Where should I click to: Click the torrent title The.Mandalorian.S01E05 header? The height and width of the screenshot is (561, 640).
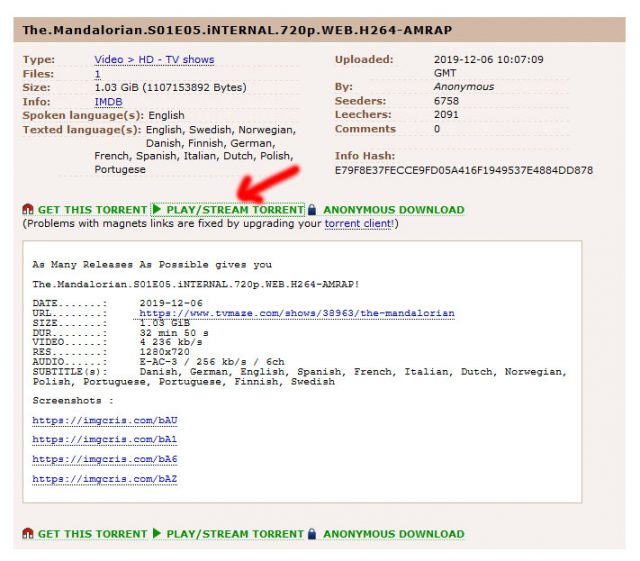(x=237, y=30)
